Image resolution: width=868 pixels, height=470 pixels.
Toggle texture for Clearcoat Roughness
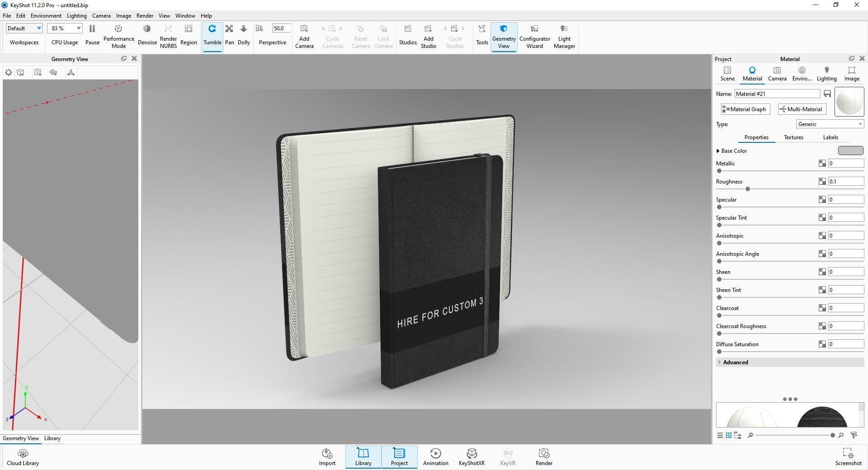pyautogui.click(x=822, y=326)
